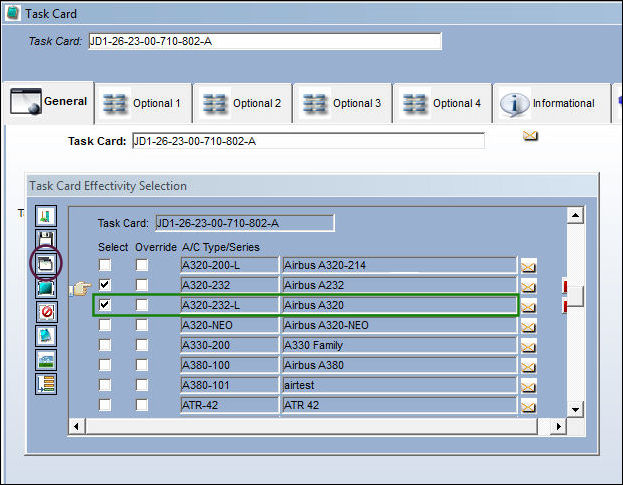Open the Optional 2 tab
Screen dimensions: 623x485
[243, 103]
